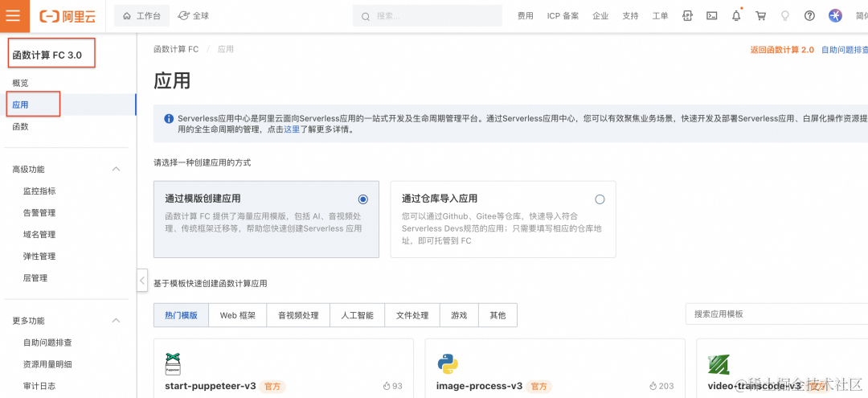
Task: Click the 函数计算 FC 3.0 sidebar title
Action: coord(47,55)
